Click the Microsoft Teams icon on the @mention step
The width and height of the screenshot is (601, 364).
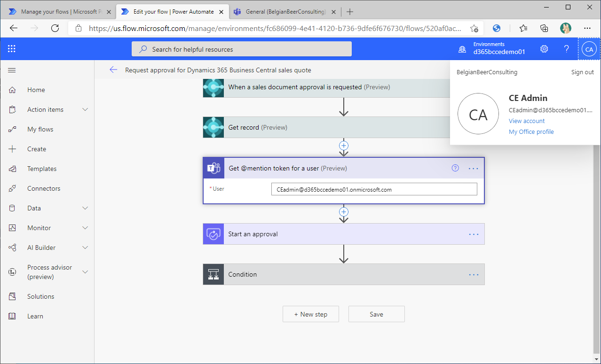click(214, 168)
